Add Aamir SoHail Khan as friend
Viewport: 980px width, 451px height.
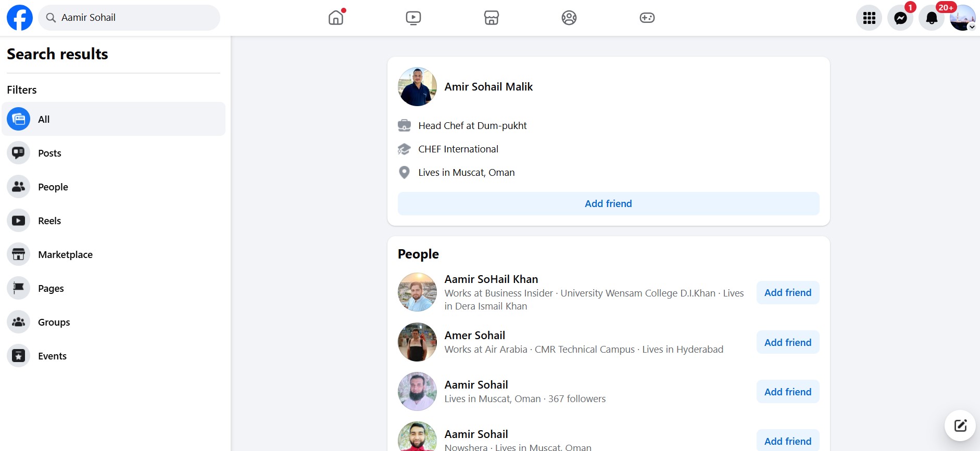pos(787,292)
